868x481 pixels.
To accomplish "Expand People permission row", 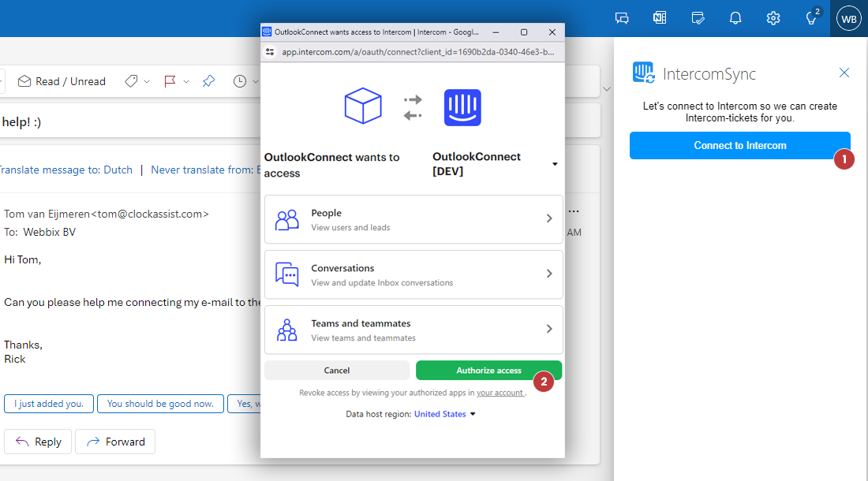I will tap(413, 219).
